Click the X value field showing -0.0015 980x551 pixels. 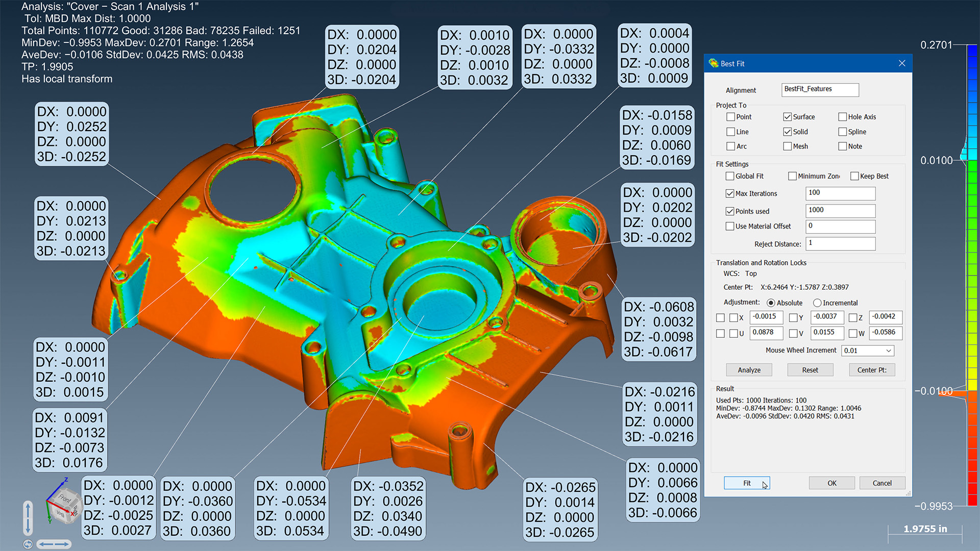767,317
